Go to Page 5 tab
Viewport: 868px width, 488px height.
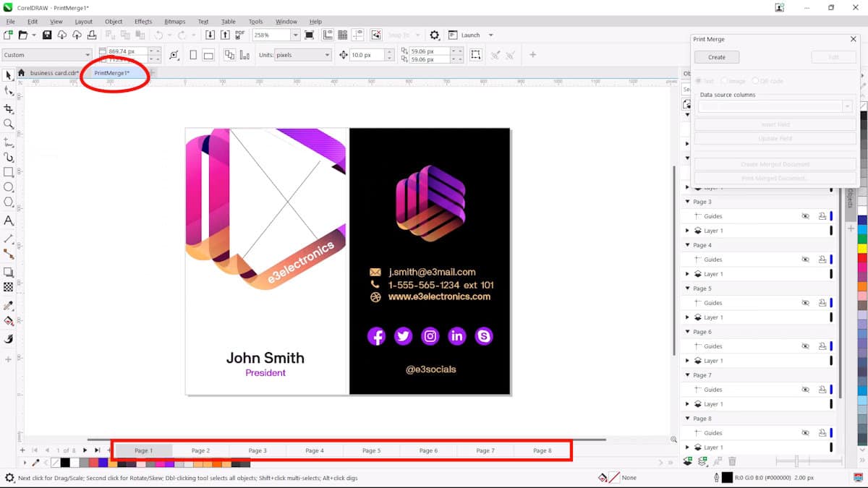[371, 450]
